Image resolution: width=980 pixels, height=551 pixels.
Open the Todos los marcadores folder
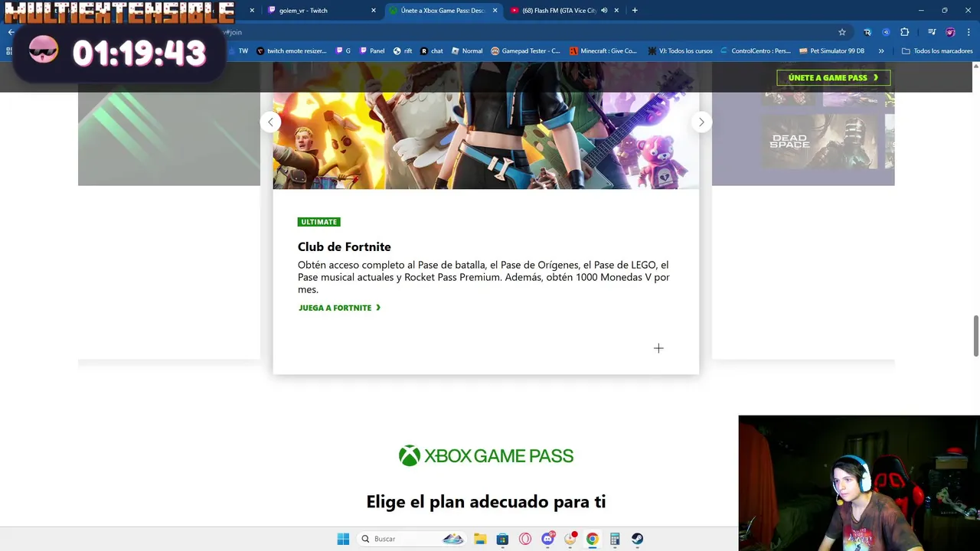pos(937,51)
